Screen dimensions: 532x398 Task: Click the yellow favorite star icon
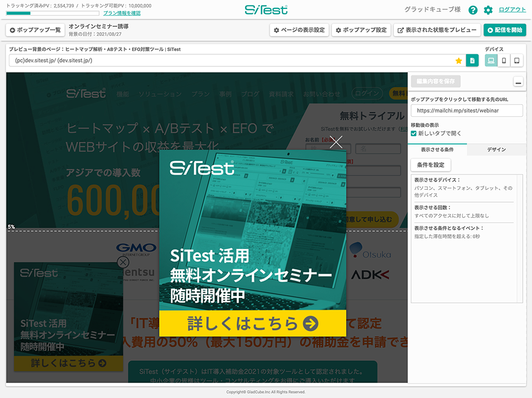coord(459,61)
